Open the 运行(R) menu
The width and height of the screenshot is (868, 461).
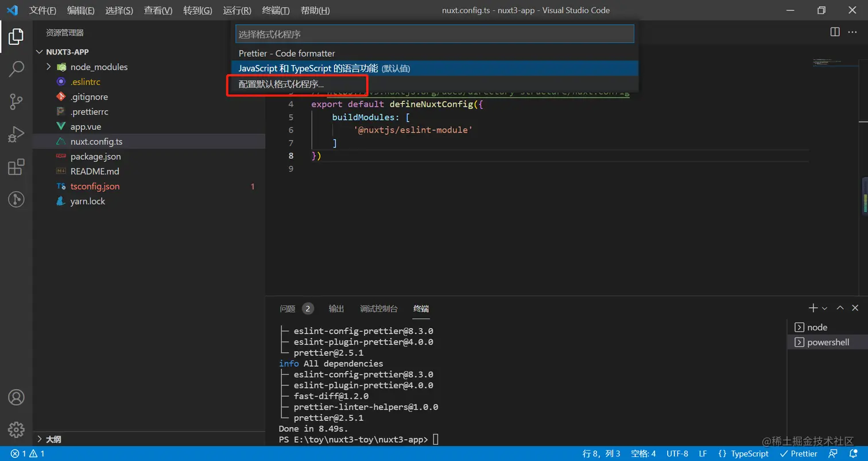(x=237, y=10)
